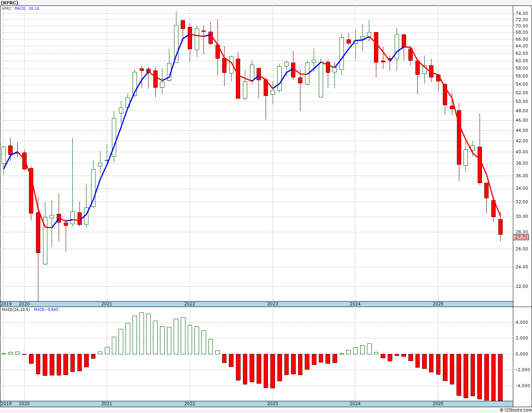Select the 72.00 price axis label
This screenshot has width=532, height=413.
tap(522, 20)
